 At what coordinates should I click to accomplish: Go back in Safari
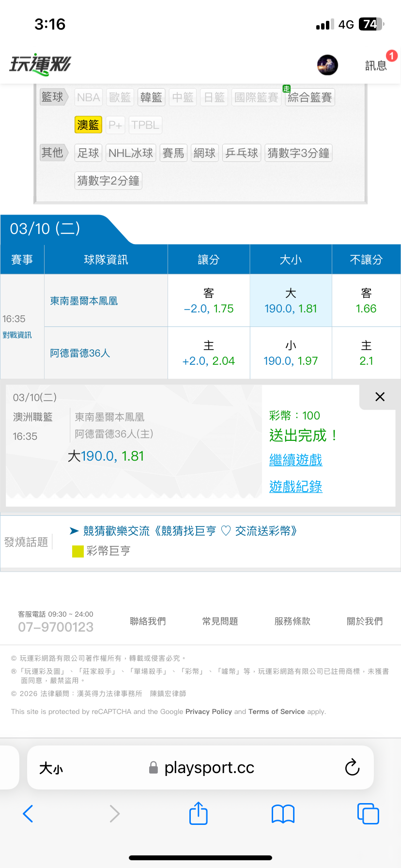(x=28, y=814)
